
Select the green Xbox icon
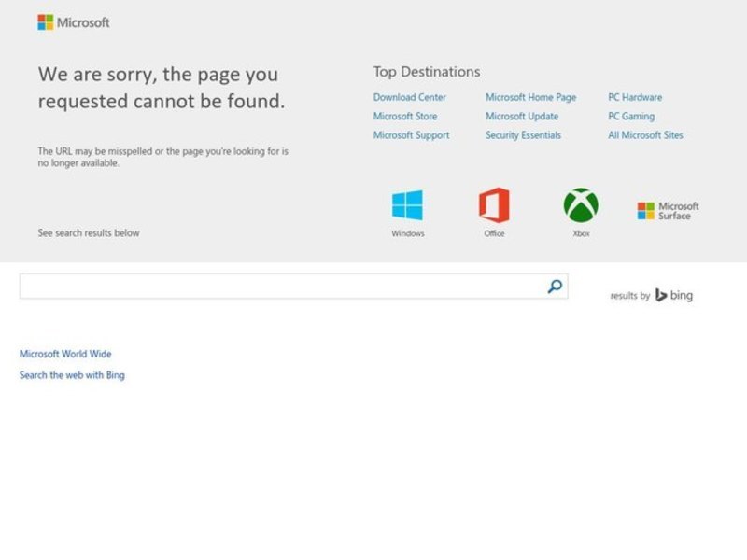tap(581, 205)
